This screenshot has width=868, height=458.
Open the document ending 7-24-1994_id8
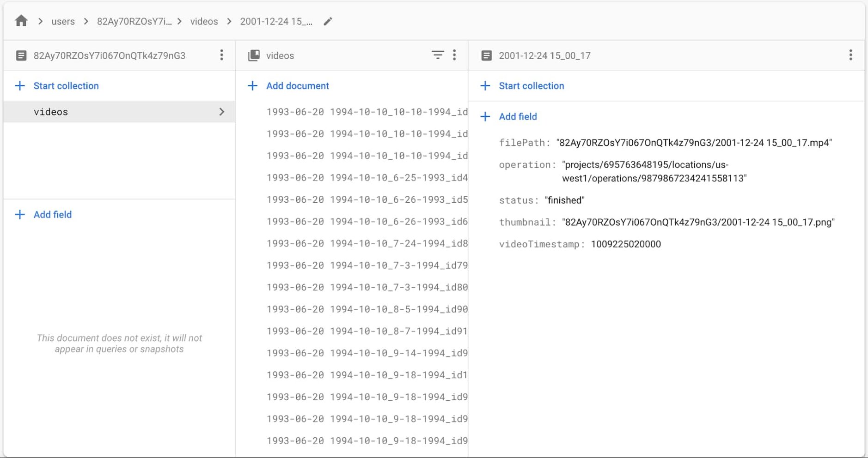coord(367,243)
